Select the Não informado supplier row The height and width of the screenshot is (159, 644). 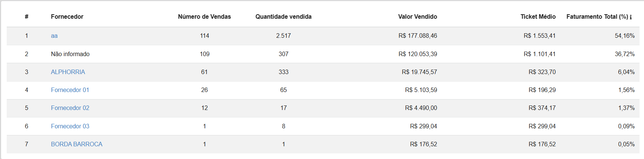pos(70,54)
